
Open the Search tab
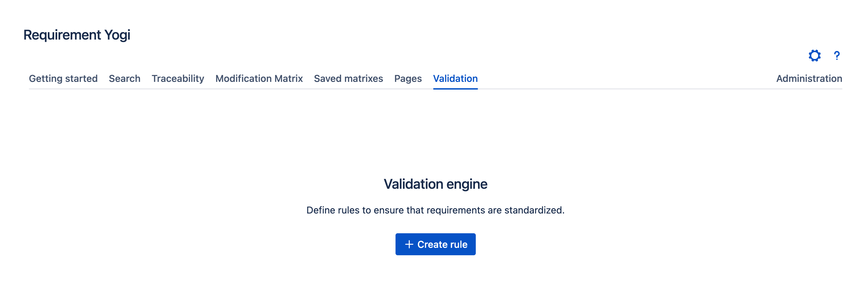click(x=124, y=79)
